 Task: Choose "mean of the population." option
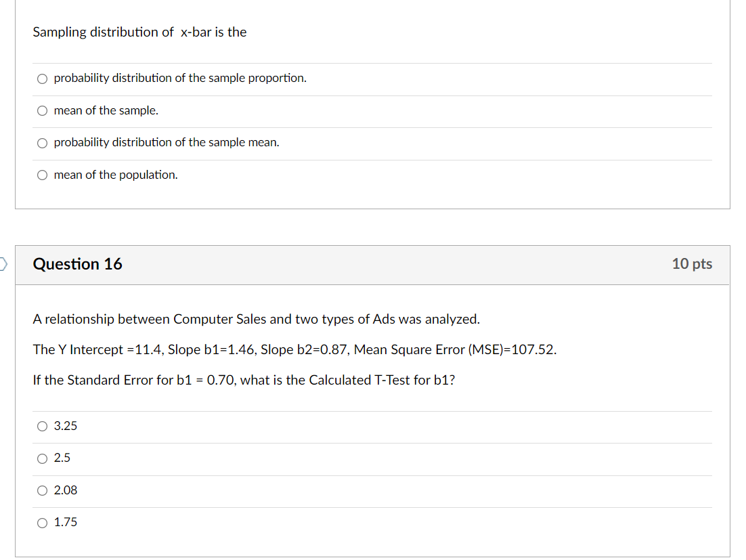42,175
